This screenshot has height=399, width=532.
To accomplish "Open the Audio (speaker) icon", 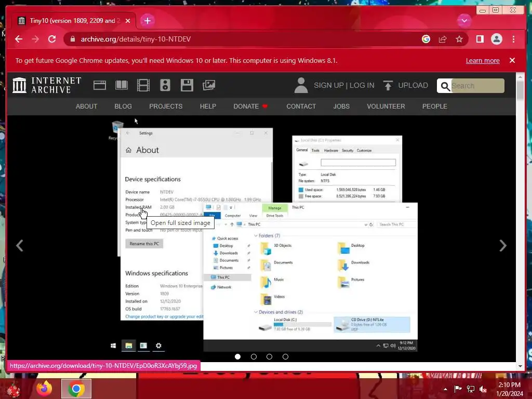I will pos(165,85).
